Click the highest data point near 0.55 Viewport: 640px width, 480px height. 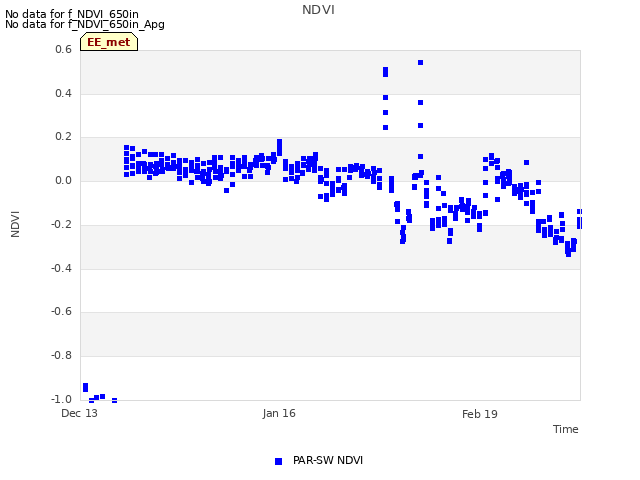[420, 62]
